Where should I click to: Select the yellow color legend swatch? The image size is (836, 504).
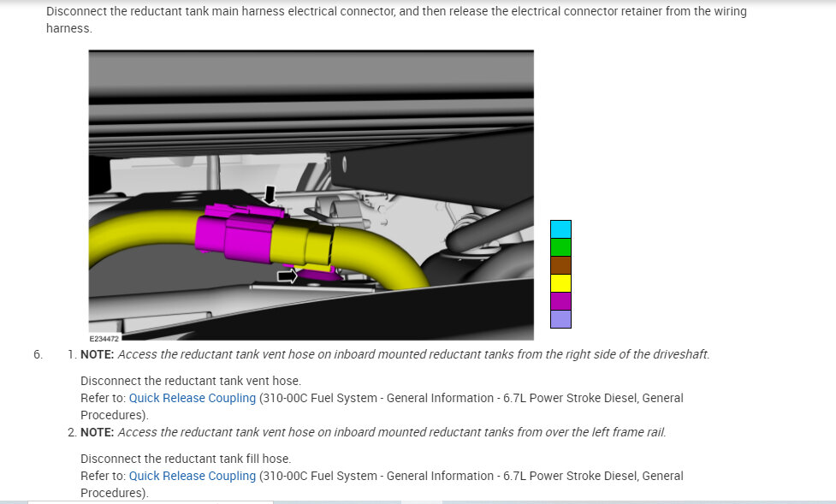click(x=560, y=283)
